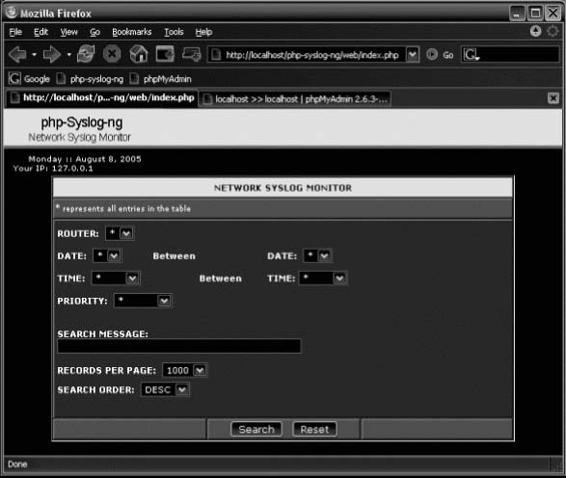Click the Search button
This screenshot has width=566, height=478.
(256, 429)
